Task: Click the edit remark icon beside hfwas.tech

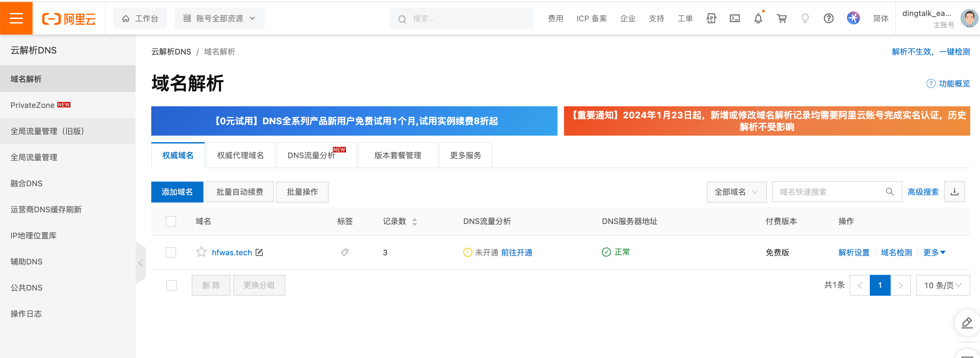Action: coord(259,252)
